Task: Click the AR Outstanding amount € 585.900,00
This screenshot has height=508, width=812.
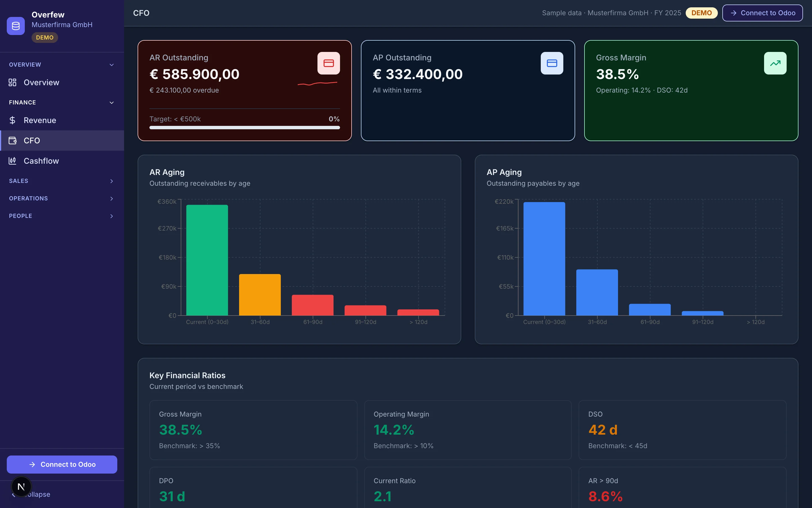Action: (195, 74)
